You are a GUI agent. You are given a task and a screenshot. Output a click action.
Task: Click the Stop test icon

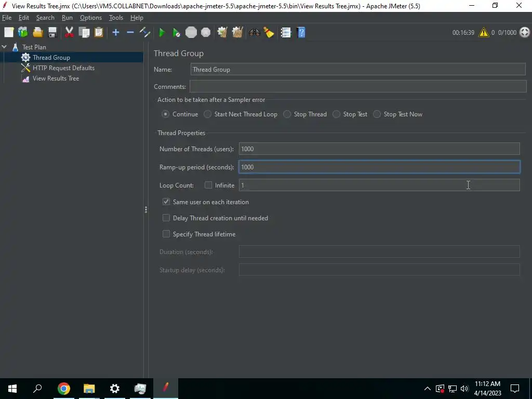[191, 33]
